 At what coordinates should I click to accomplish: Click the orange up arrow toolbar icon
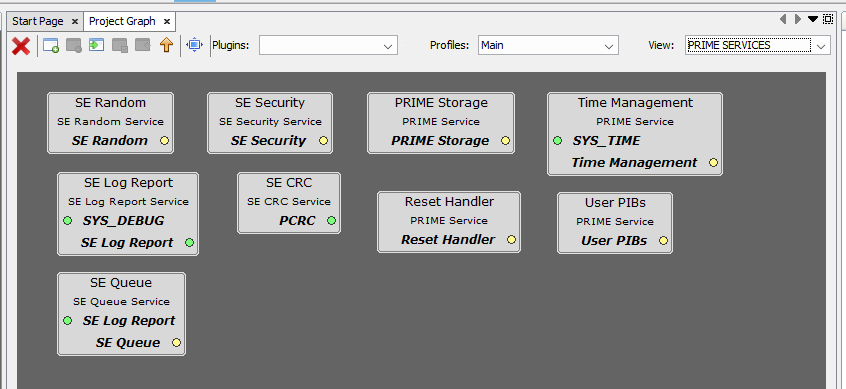(166, 45)
